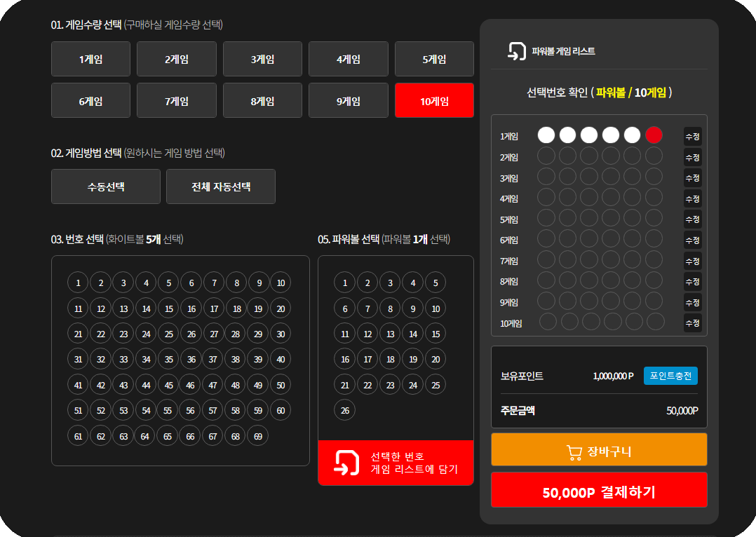The image size is (756, 537).
Task: Click the Powerball game list icon
Action: 517,51
